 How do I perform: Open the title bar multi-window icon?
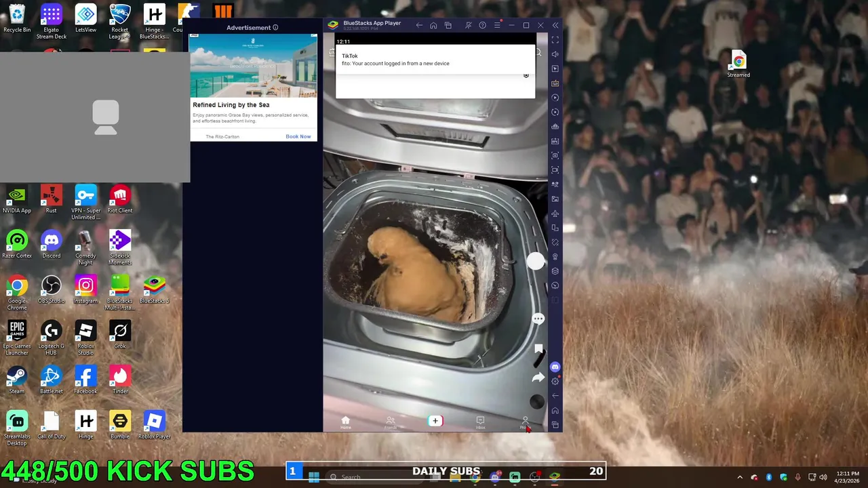448,25
